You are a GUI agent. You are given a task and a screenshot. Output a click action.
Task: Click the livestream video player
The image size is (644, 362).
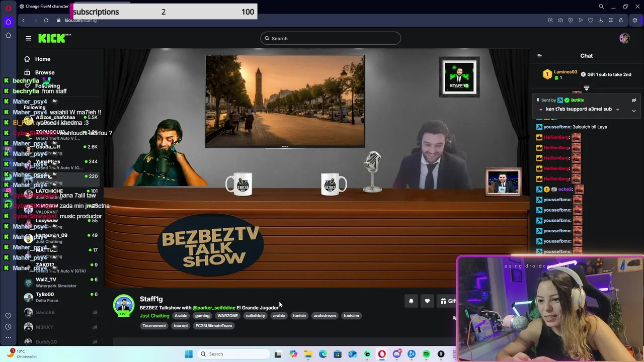coord(316,168)
